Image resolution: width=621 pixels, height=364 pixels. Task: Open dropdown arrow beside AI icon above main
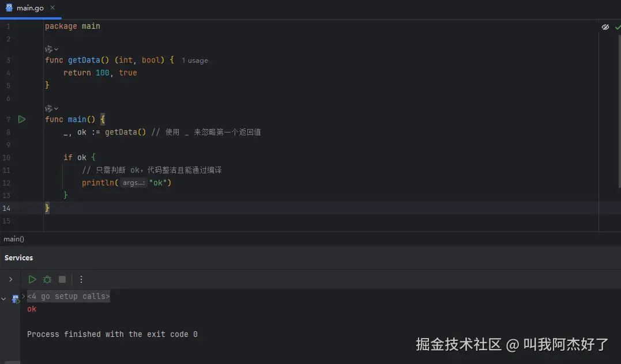[x=56, y=109]
